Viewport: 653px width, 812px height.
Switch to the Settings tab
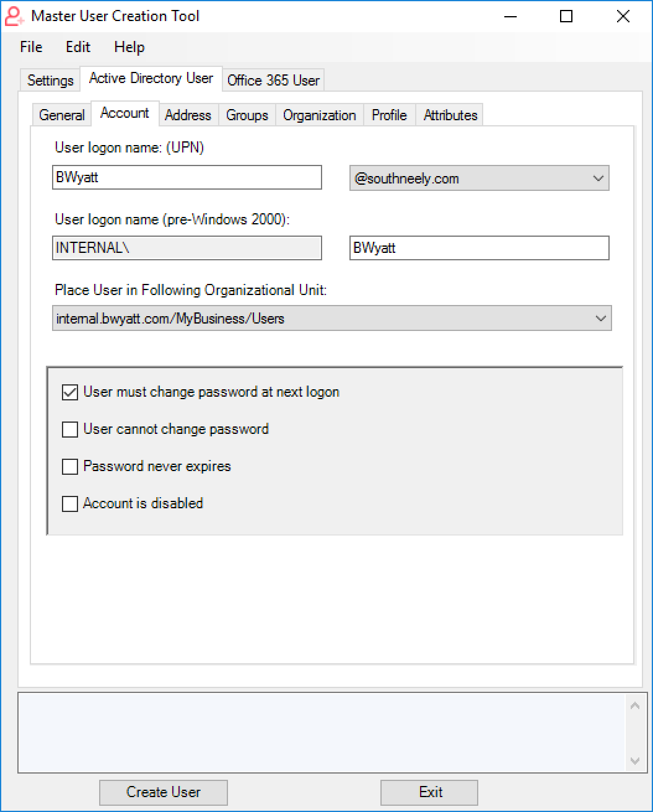(50, 81)
